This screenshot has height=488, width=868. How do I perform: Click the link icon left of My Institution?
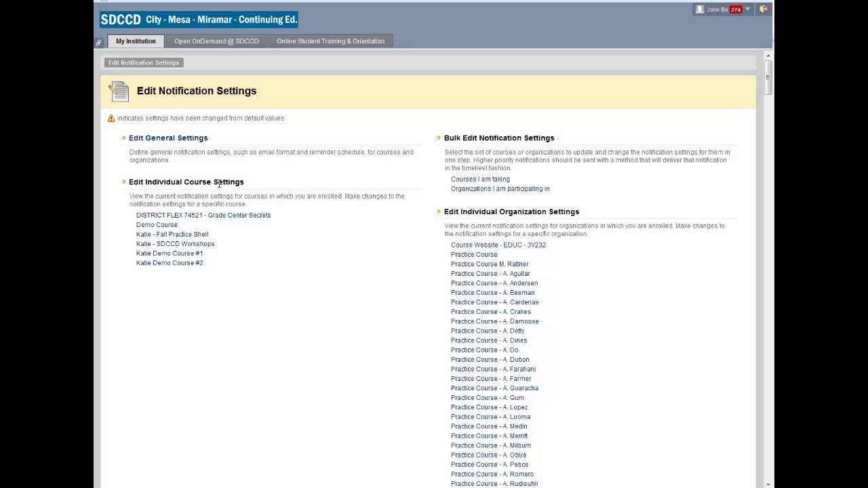pos(98,42)
